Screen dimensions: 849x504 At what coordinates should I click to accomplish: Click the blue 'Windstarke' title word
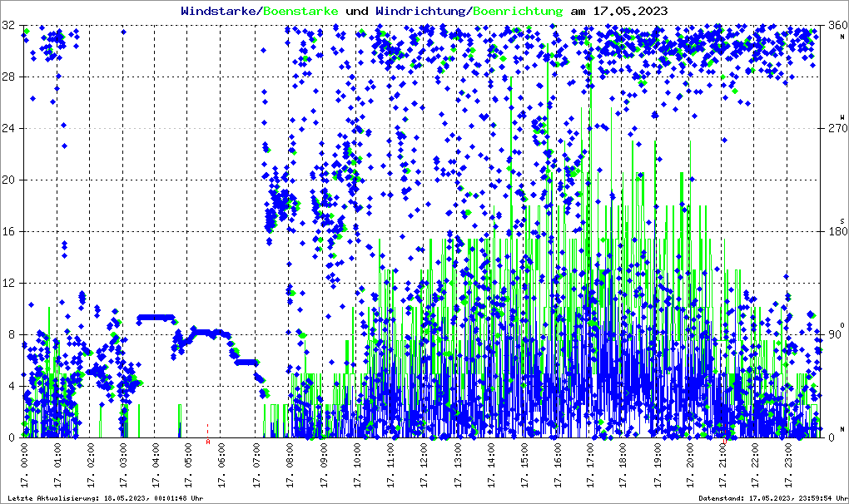[x=220, y=11]
